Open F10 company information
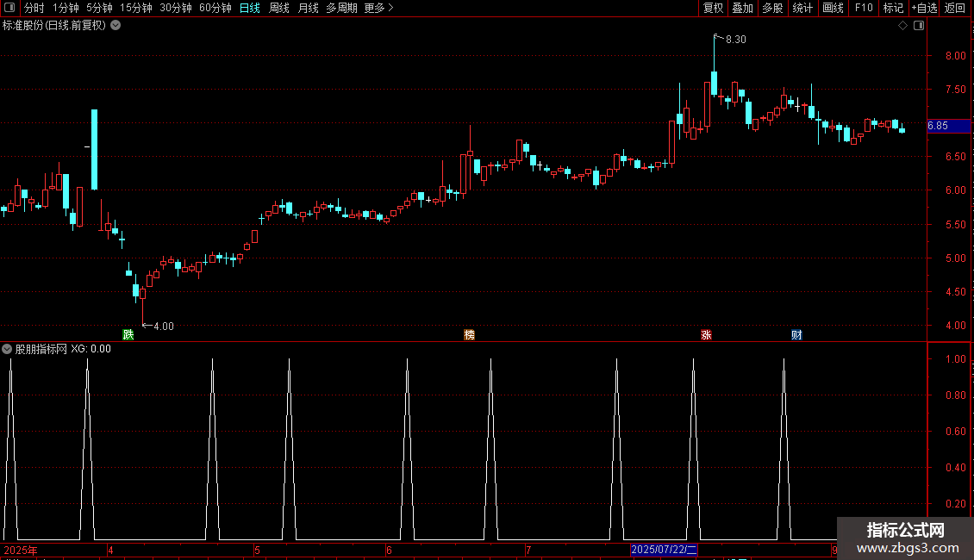This screenshot has width=974, height=560. [x=864, y=8]
